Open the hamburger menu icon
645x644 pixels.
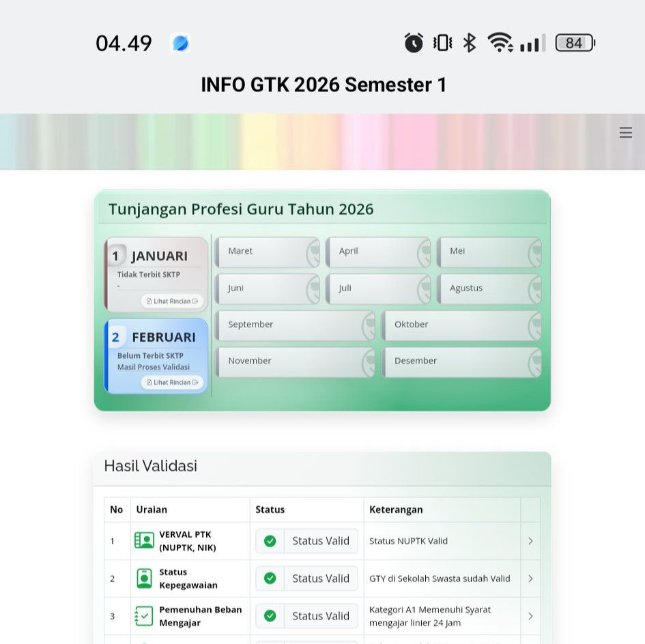(625, 132)
